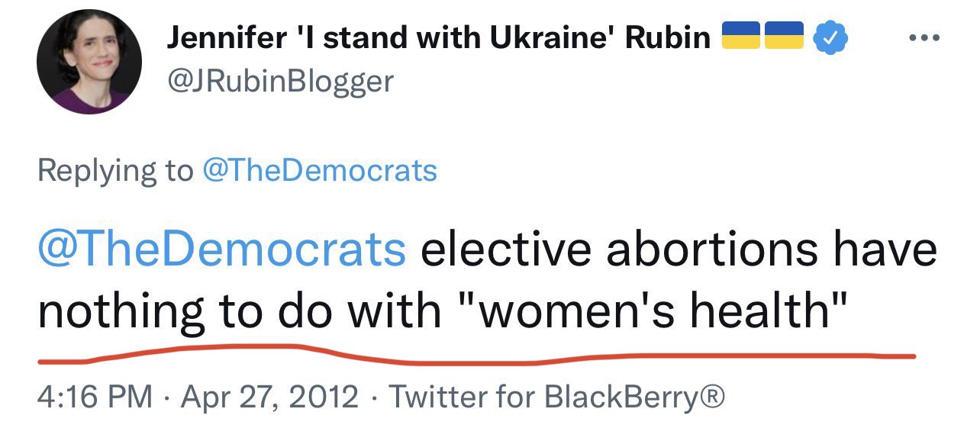Open @TheDemocrats in the Replying to line
980x441 pixels.
(x=319, y=170)
